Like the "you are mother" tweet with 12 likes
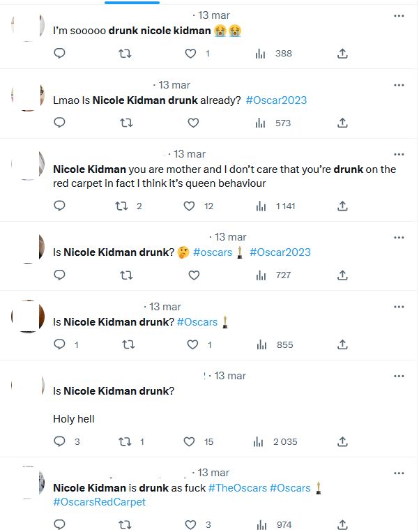 coord(190,206)
